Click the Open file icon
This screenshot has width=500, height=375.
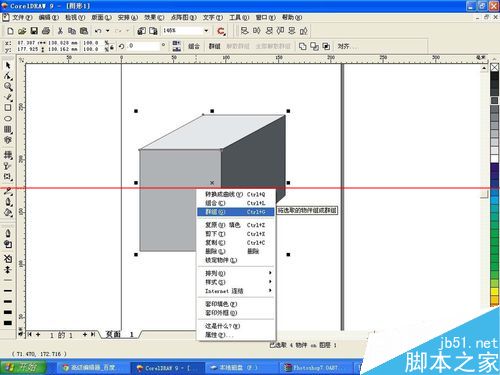22,31
